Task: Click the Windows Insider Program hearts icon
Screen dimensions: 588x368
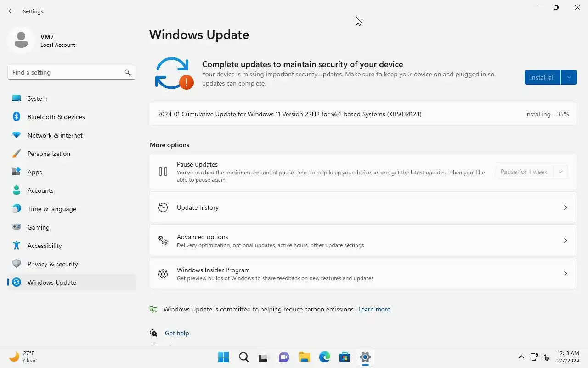Action: (x=163, y=274)
